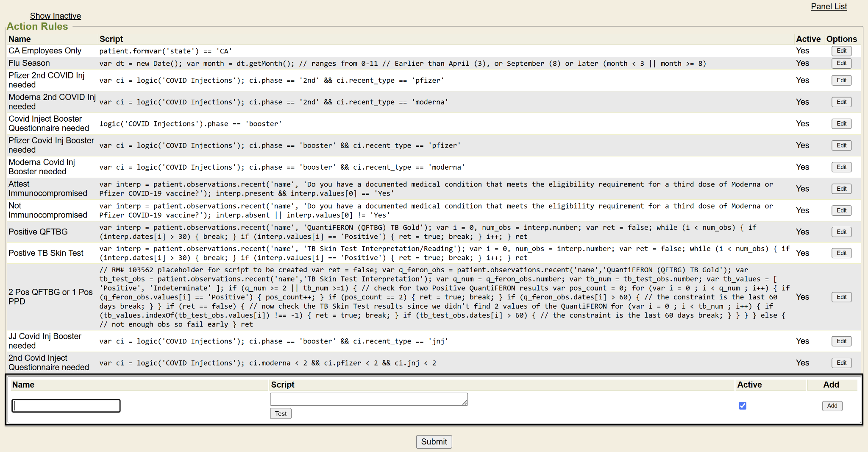This screenshot has height=452, width=868.
Task: Edit the Flu Season rule
Action: coord(841,63)
